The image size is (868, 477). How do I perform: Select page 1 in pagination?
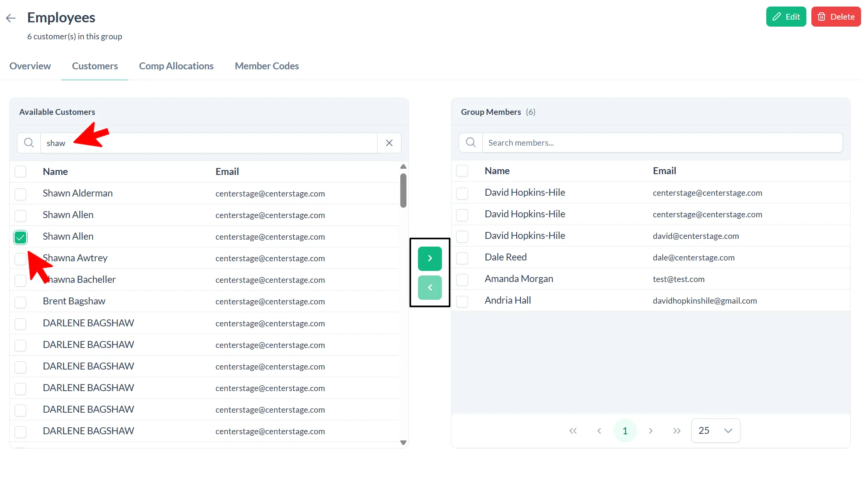[625, 430]
